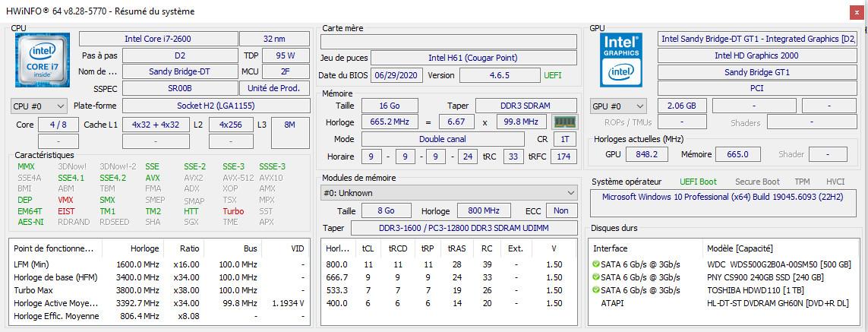Image resolution: width=868 pixels, height=332 pixels.
Task: Open the CPU #0 selector dropdown
Action: pyautogui.click(x=39, y=106)
